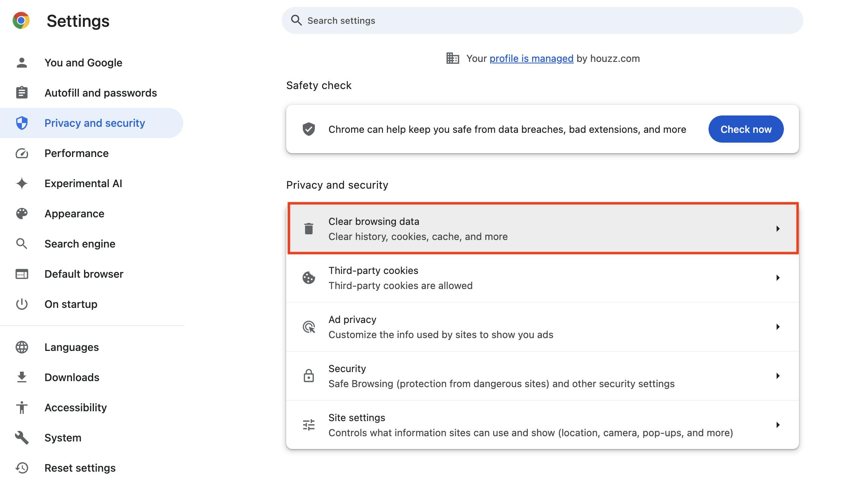Focus the Search settings field
The image size is (868, 486).
tap(542, 20)
